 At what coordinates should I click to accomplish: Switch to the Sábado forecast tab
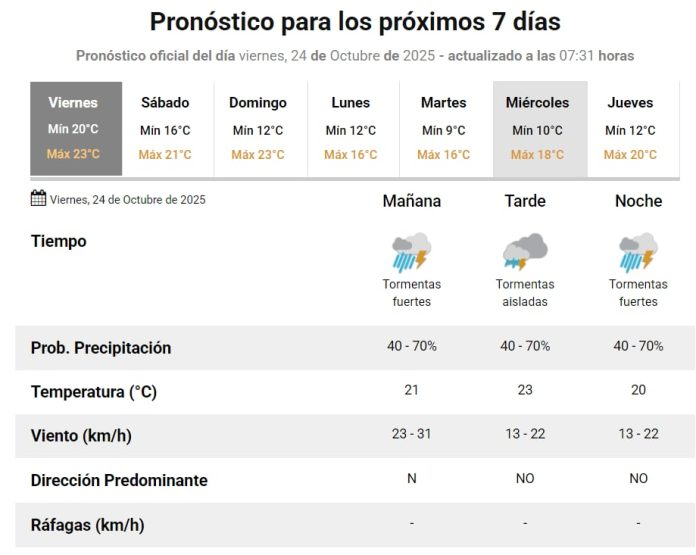[x=165, y=129]
